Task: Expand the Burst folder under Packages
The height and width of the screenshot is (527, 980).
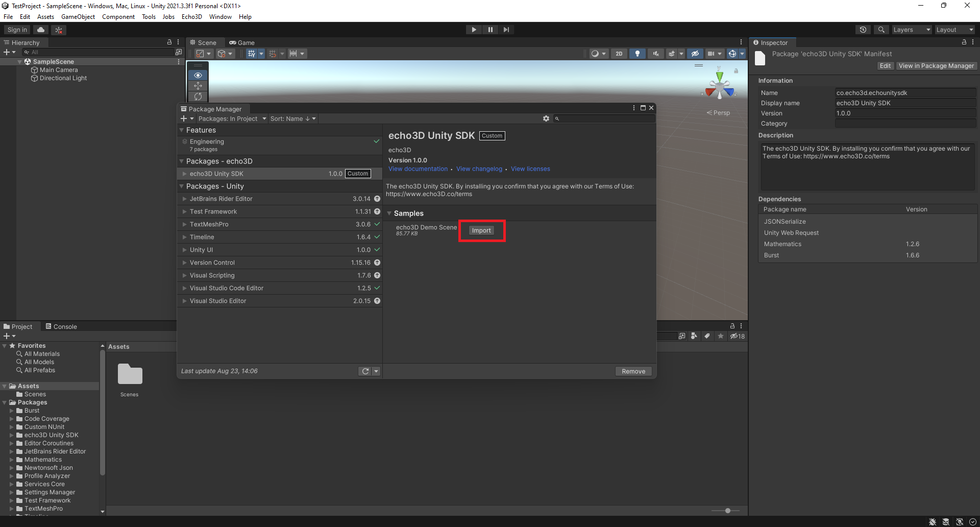Action: click(12, 411)
